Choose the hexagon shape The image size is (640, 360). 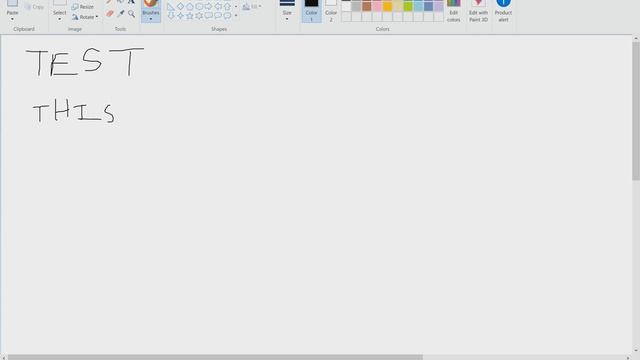point(199,7)
